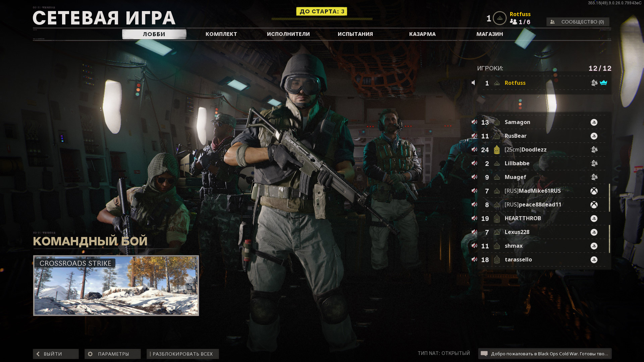
Task: Click the cyan party leader crown icon
Action: [603, 83]
